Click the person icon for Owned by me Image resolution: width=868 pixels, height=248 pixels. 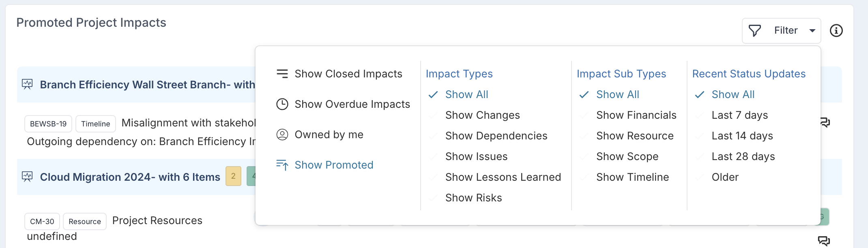[x=282, y=135]
